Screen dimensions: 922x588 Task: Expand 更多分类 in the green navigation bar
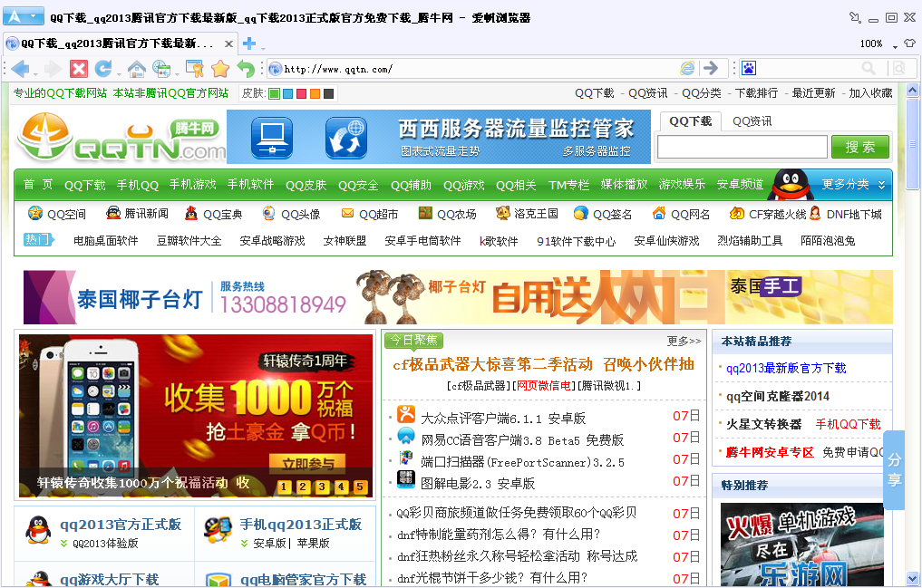click(x=853, y=185)
